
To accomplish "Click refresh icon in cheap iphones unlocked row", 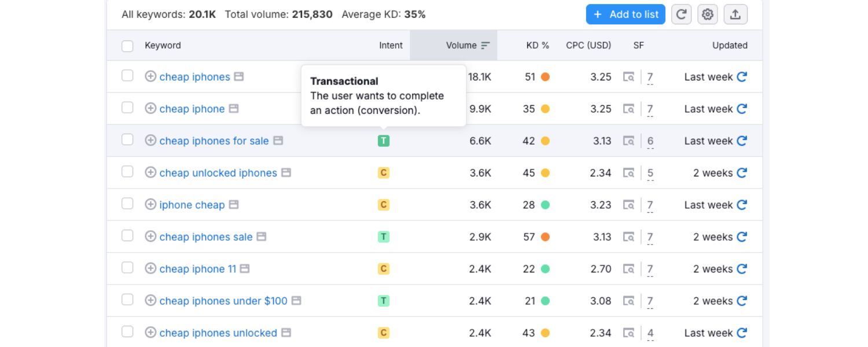I will click(x=742, y=333).
